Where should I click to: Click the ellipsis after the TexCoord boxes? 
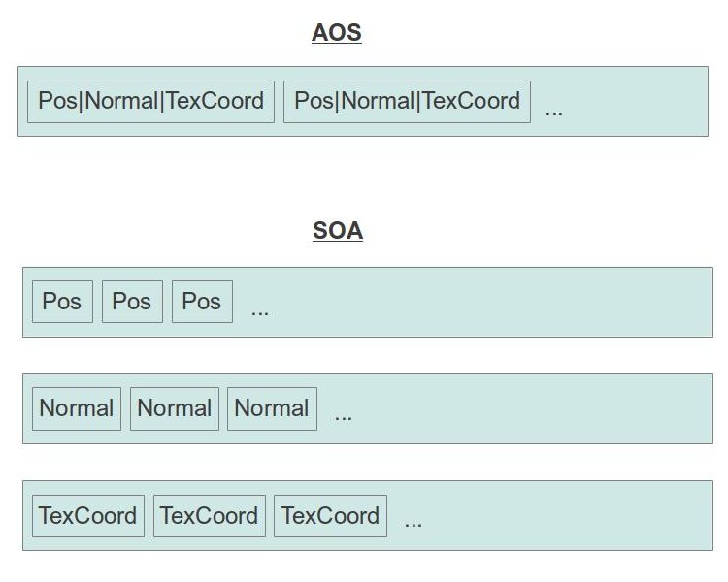click(414, 524)
